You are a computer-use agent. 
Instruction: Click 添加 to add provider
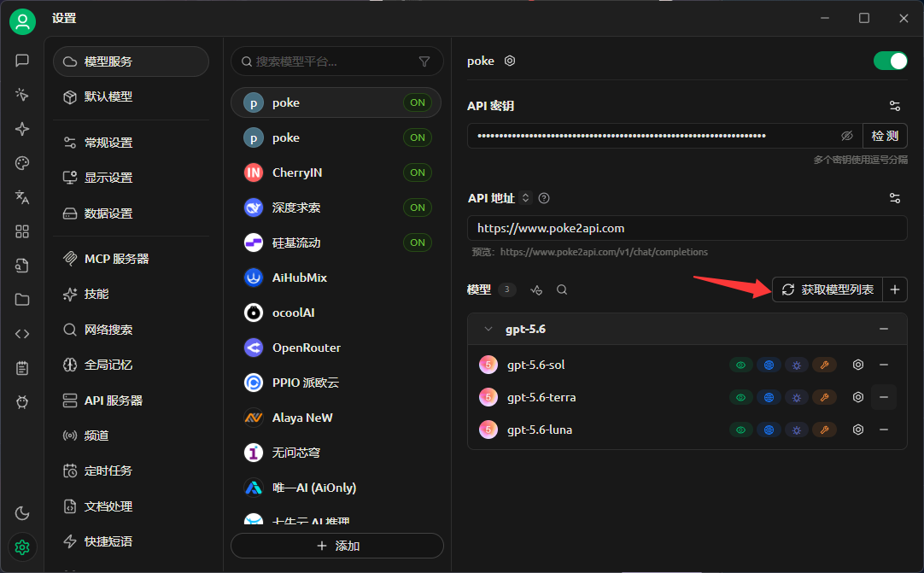click(x=337, y=546)
